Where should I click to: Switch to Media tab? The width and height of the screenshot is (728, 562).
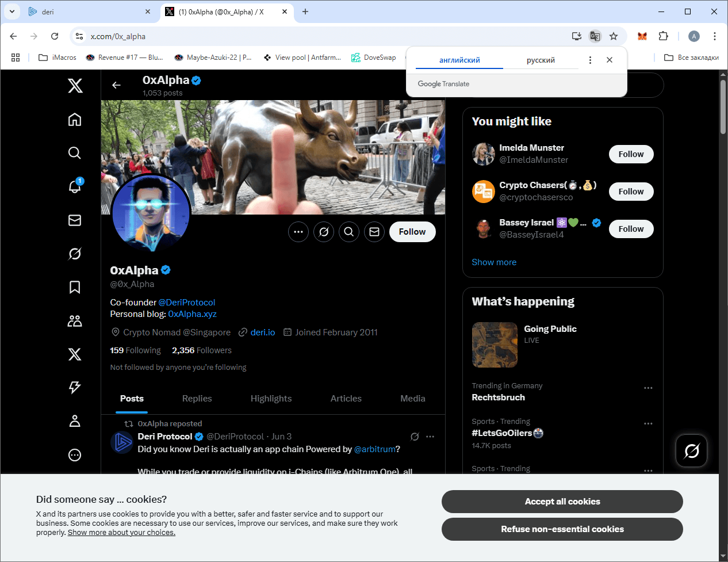(x=413, y=399)
